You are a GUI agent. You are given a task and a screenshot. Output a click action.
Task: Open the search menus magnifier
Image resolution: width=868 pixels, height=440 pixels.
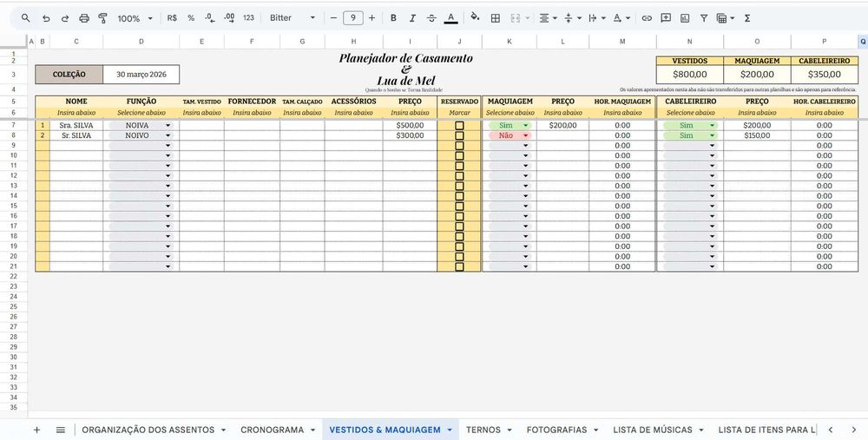(25, 17)
